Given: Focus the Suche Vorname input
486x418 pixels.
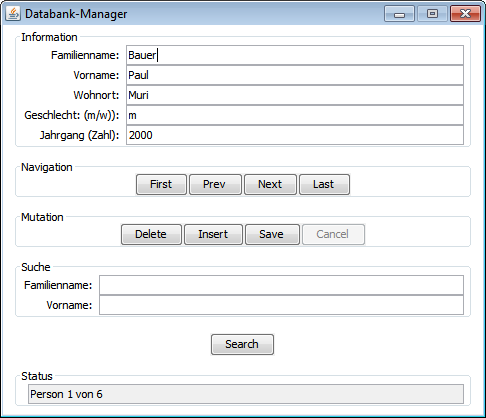Looking at the screenshot, I should coord(281,305).
